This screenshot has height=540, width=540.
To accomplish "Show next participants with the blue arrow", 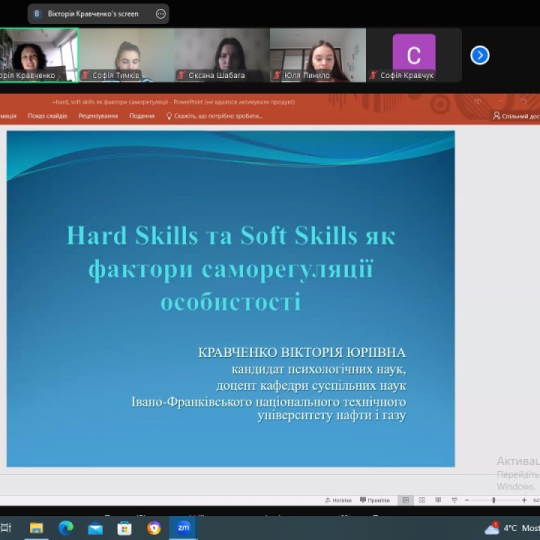I will [x=480, y=55].
